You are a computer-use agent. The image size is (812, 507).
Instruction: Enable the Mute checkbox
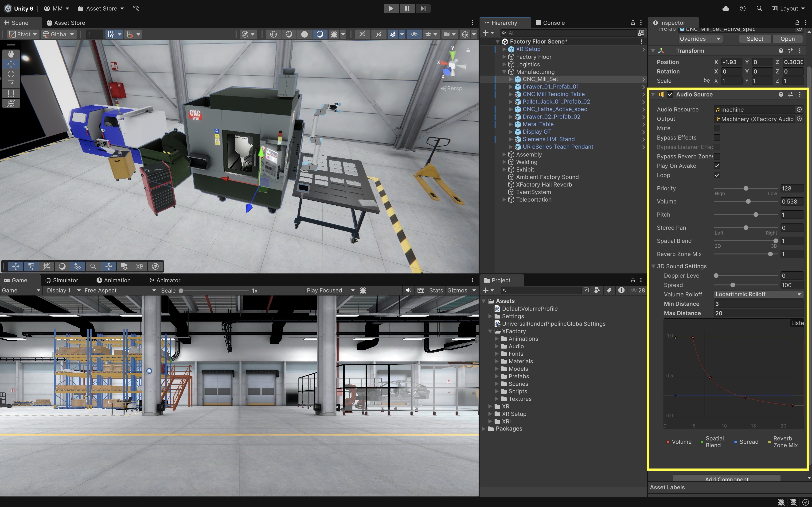[x=717, y=128]
